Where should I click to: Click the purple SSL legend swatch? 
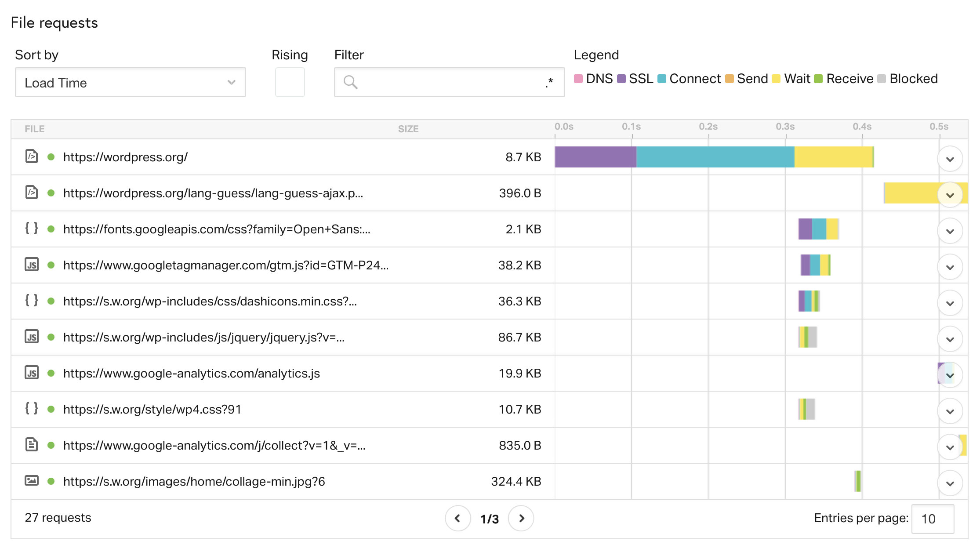[x=621, y=79]
